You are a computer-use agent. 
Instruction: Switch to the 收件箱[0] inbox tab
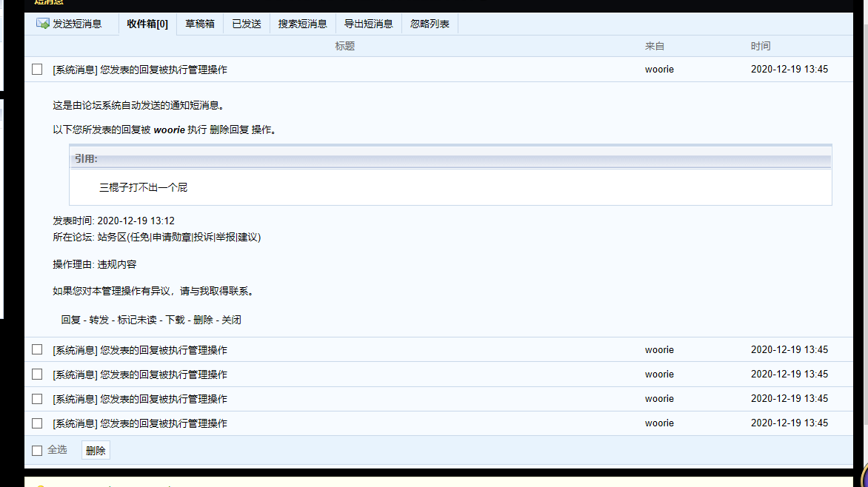[x=147, y=24]
